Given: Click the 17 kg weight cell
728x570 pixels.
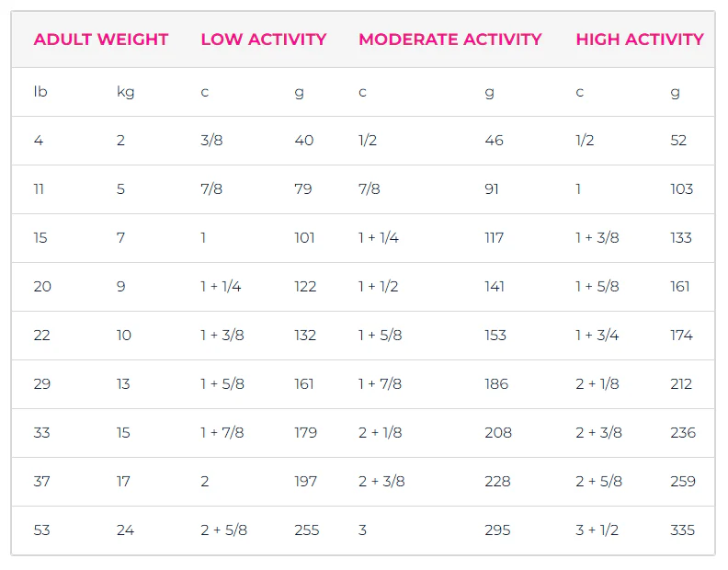Looking at the screenshot, I should [x=123, y=482].
